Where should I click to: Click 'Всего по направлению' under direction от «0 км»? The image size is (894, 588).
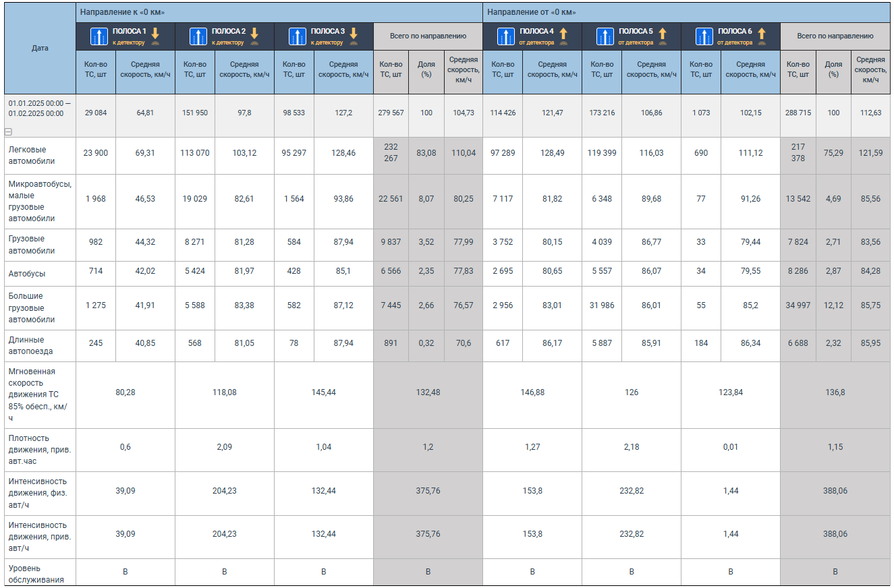coord(835,36)
